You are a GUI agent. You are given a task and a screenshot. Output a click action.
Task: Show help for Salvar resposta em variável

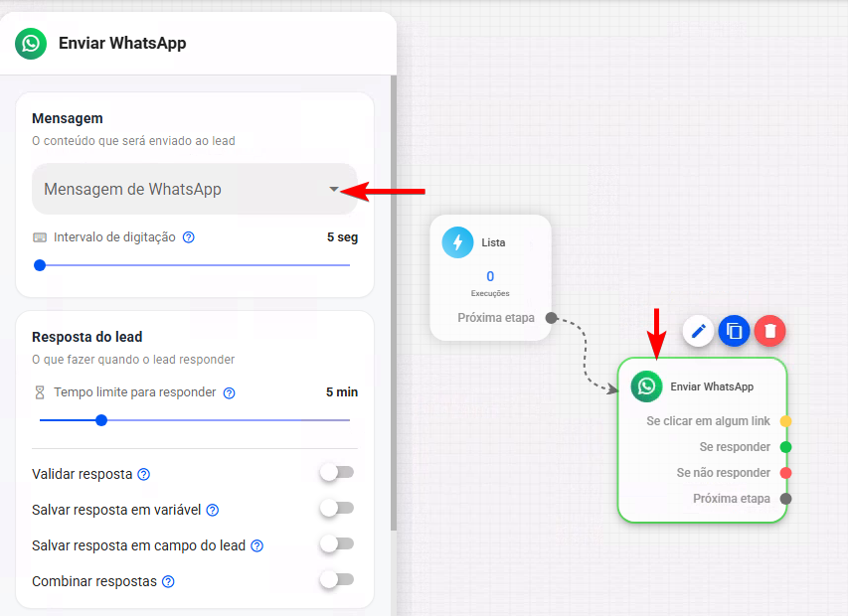click(213, 510)
